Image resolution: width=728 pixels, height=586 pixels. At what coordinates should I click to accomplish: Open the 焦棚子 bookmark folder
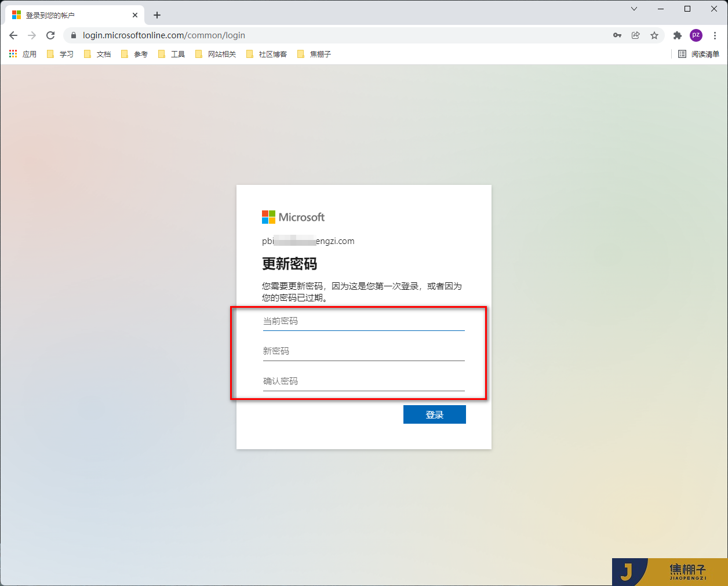pos(314,54)
